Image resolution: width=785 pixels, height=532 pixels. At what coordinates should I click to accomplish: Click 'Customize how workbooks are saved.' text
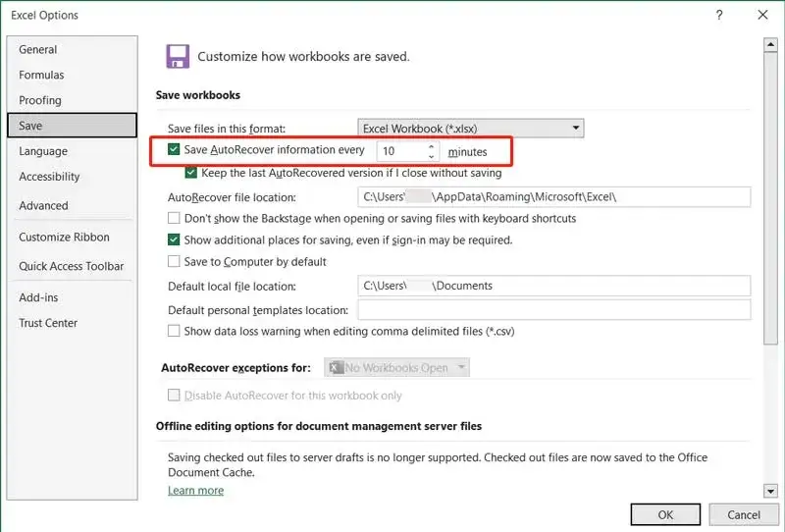303,57
